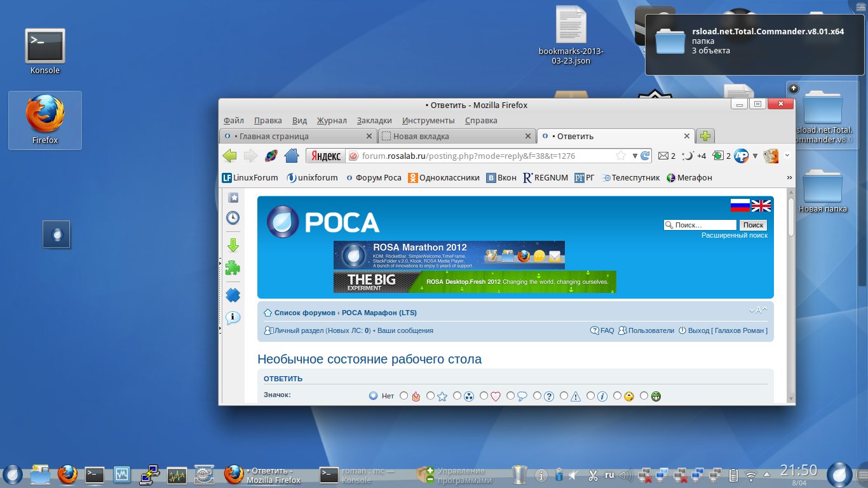Open the Расширенный поиск link
This screenshot has width=868, height=488.
point(735,235)
